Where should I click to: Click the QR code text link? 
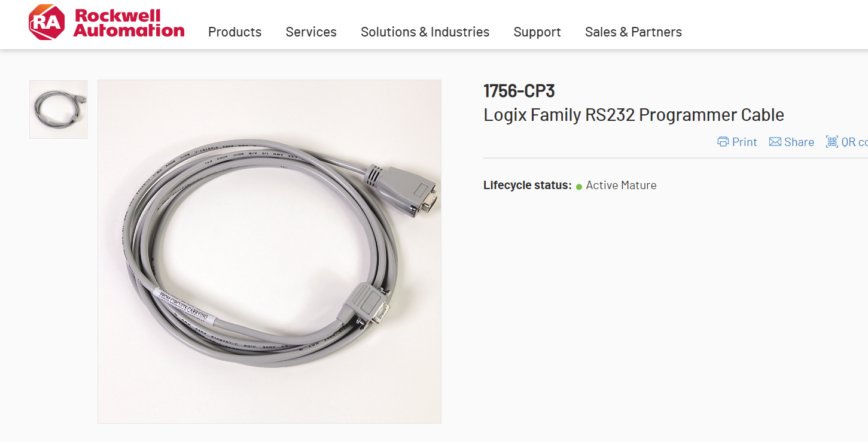tap(854, 142)
